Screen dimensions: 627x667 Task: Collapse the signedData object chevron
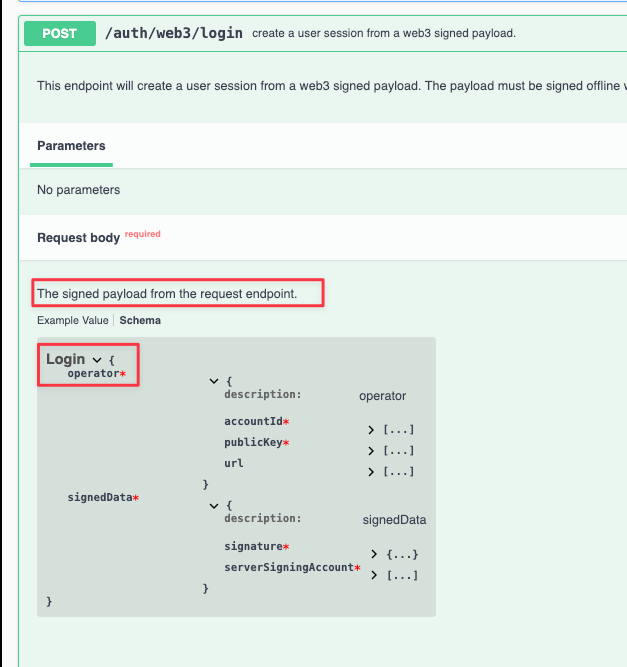coord(213,506)
